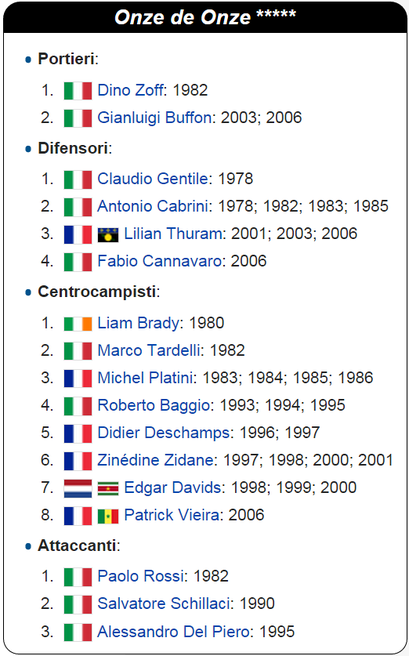Image resolution: width=409 pixels, height=656 pixels.
Task: Open the Claudio Gentile link
Action: tap(153, 179)
